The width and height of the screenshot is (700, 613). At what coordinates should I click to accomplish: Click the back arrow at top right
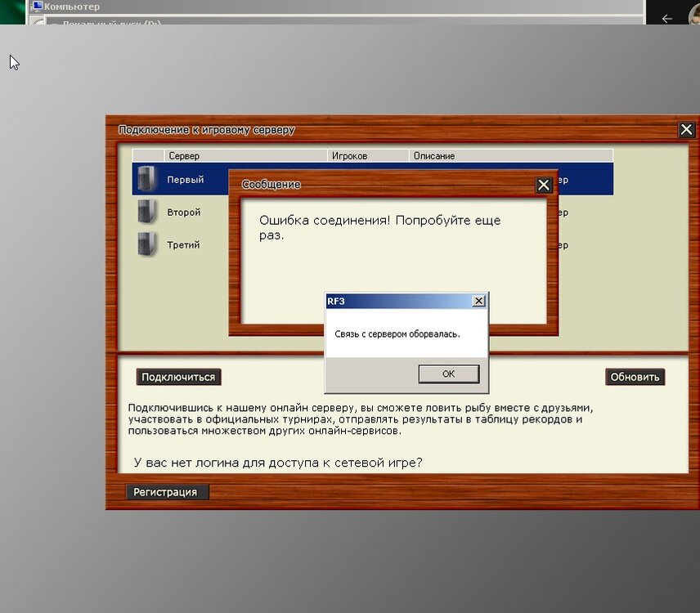point(667,18)
